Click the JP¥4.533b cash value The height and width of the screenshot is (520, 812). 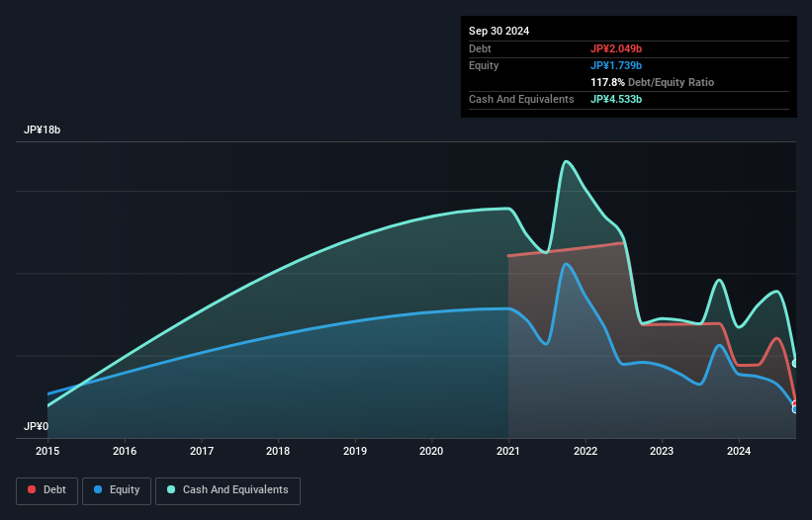616,99
